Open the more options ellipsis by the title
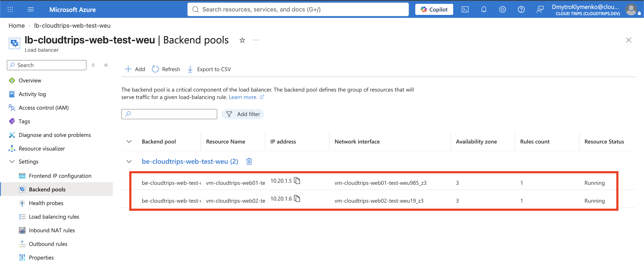The width and height of the screenshot is (644, 264). click(x=256, y=40)
